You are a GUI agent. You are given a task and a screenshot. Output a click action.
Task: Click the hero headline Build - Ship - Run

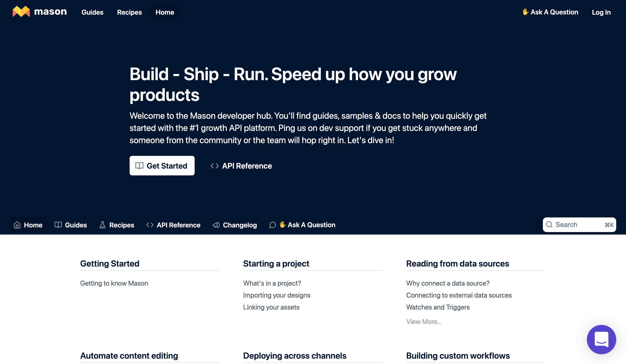pyautogui.click(x=293, y=84)
